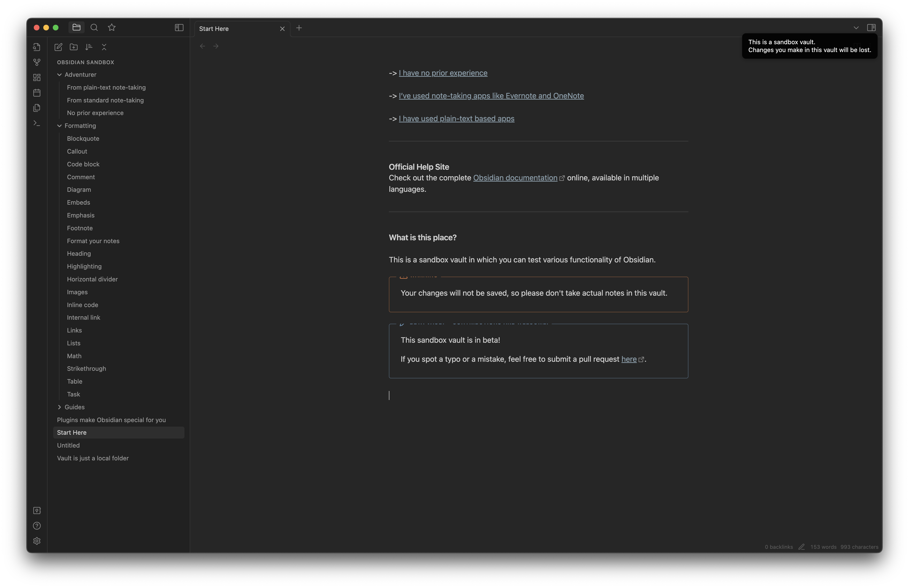Toggle the left sidebar collapsed
This screenshot has width=909, height=588.
click(x=179, y=28)
